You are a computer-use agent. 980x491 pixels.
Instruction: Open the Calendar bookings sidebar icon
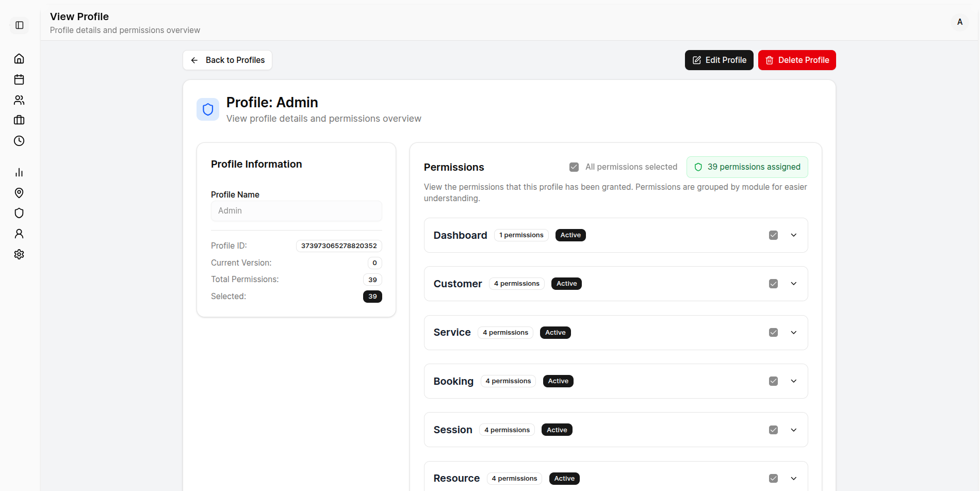pos(19,79)
